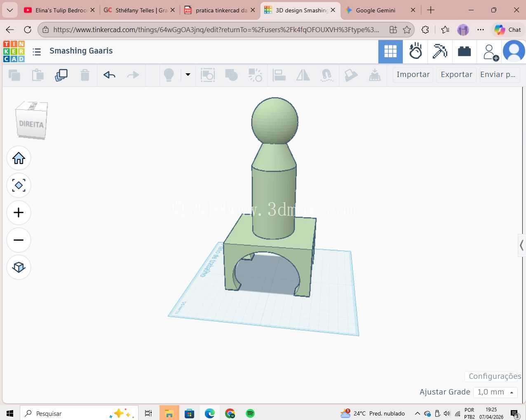Click the Importar button

pyautogui.click(x=413, y=75)
